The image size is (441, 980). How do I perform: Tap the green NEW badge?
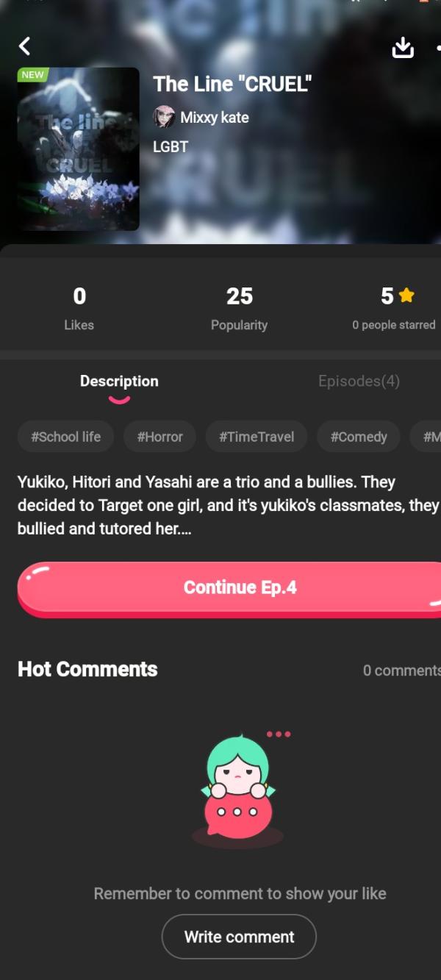click(x=32, y=75)
